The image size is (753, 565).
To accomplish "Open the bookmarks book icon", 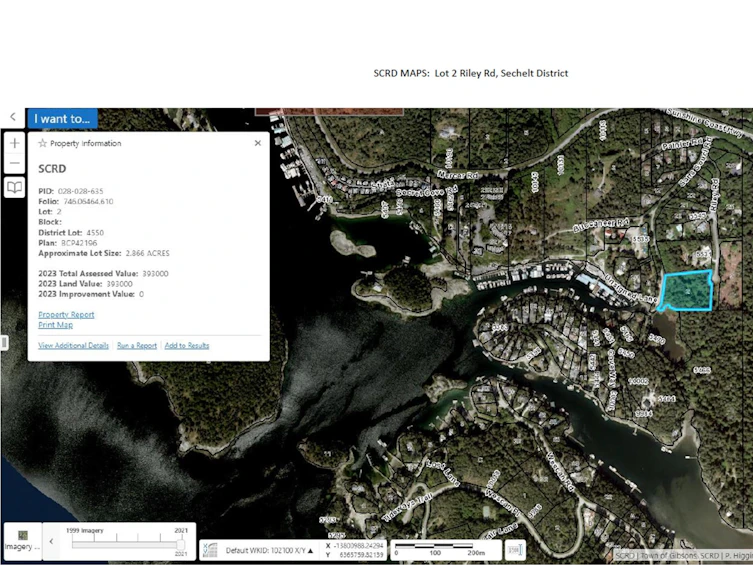I will pyautogui.click(x=15, y=187).
